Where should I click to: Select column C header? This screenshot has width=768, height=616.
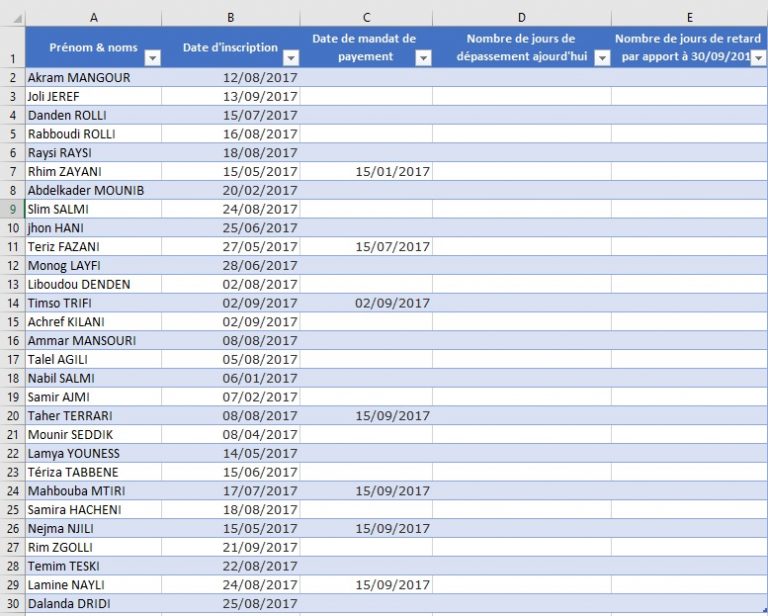click(366, 18)
